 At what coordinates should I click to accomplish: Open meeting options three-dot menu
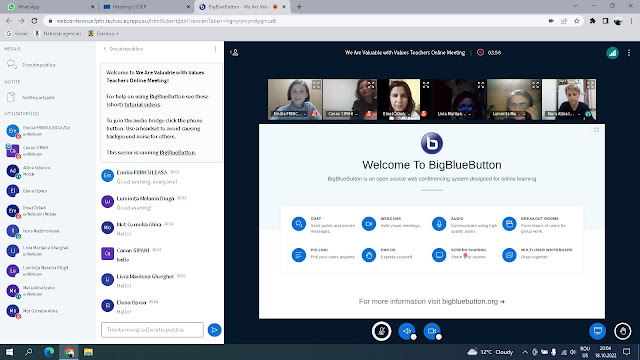click(629, 53)
